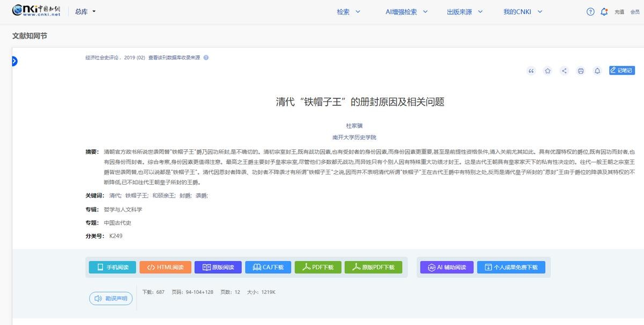The image size is (644, 325).
Task: Click the article alert bell icon
Action: 597,71
